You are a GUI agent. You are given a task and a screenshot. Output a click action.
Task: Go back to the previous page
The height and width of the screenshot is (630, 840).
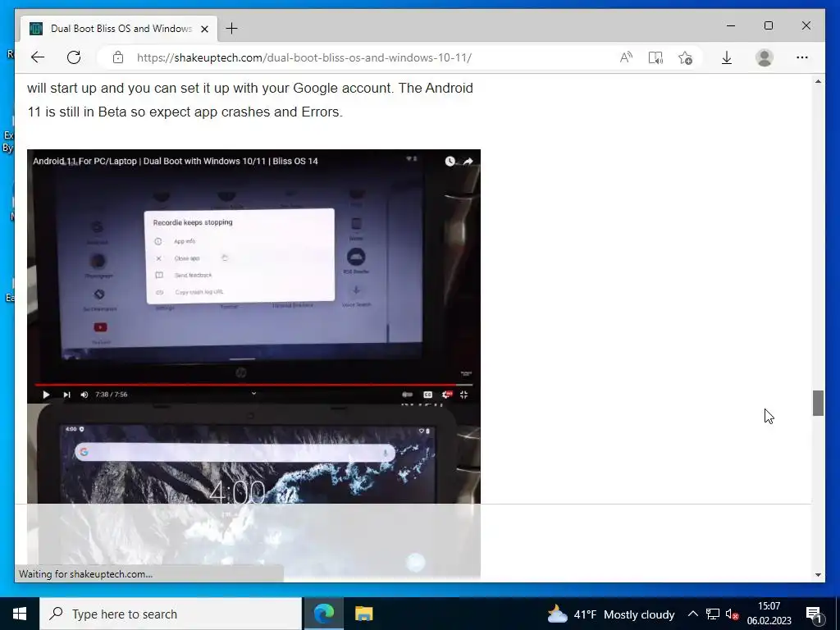pos(38,57)
